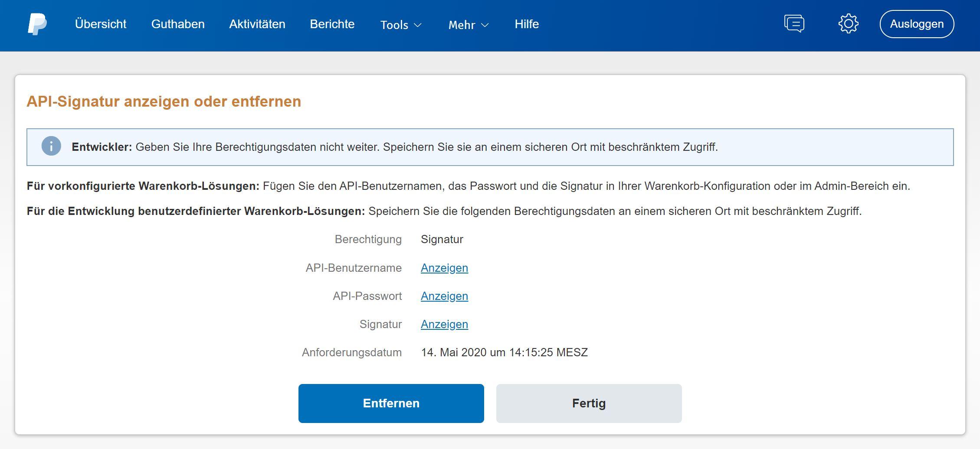Click the 'Entwickler:' bold notice text
The height and width of the screenshot is (449, 980).
pyautogui.click(x=102, y=147)
